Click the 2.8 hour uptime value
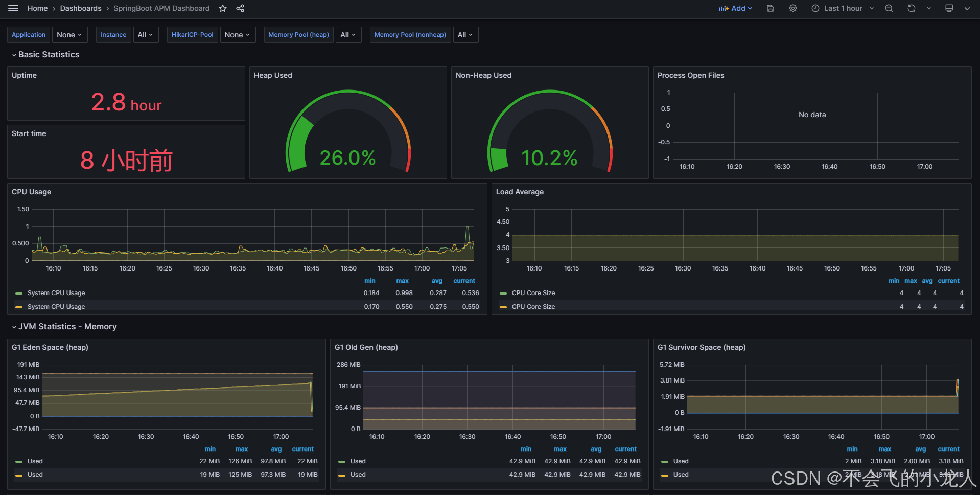Screen dimensions: 980x495 (x=126, y=102)
